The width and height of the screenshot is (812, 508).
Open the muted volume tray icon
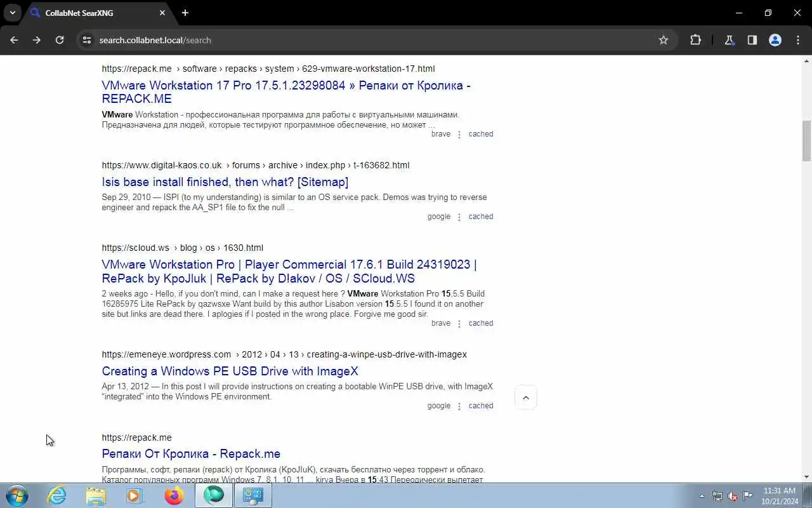tap(733, 496)
